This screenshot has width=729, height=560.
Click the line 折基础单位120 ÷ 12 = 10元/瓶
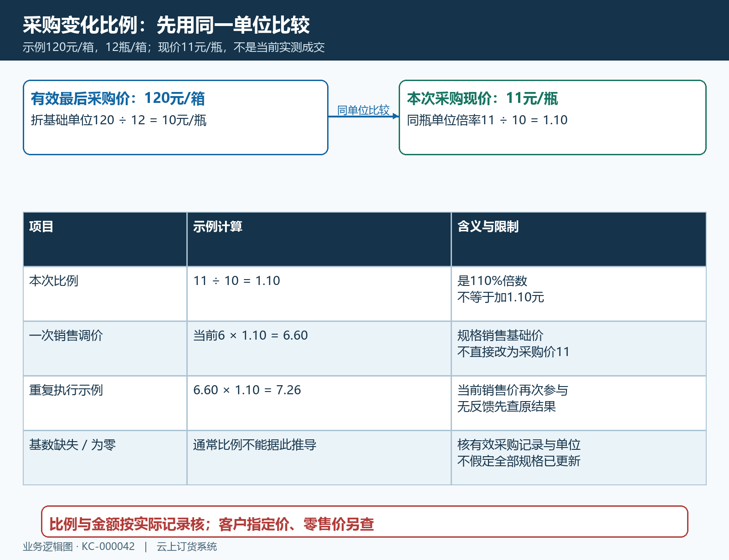[x=118, y=120]
